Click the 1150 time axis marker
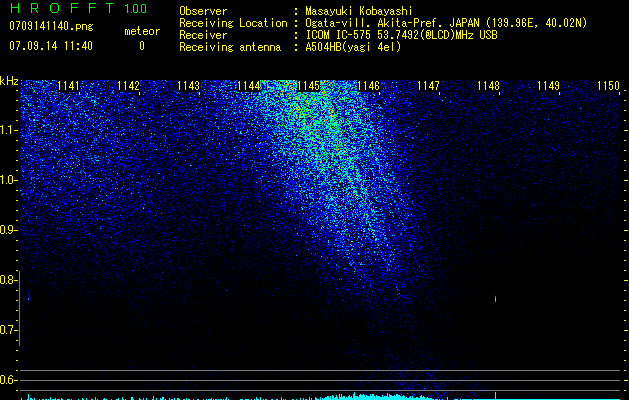Viewport: 629px width, 400px height. 609,86
